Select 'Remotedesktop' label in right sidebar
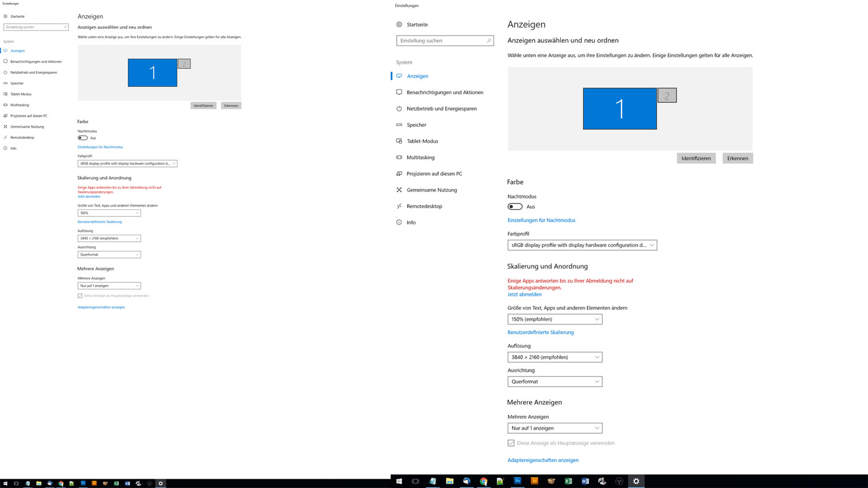The image size is (868, 488). tap(424, 206)
